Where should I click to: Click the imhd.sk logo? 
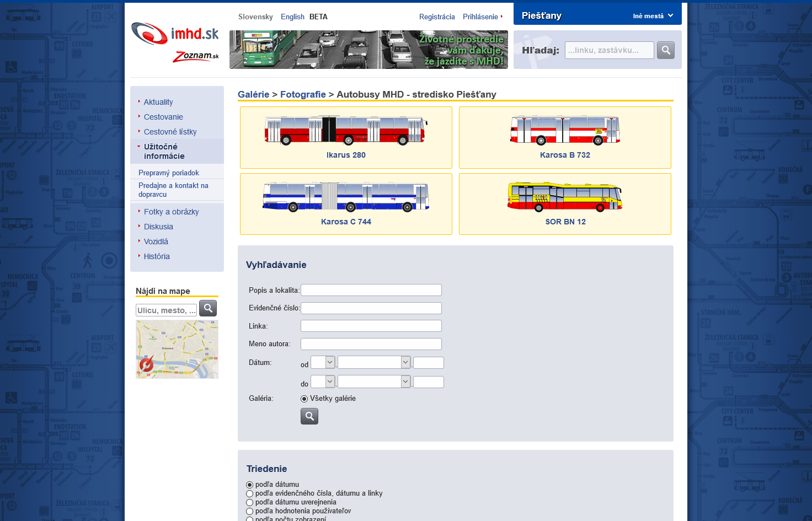(174, 34)
